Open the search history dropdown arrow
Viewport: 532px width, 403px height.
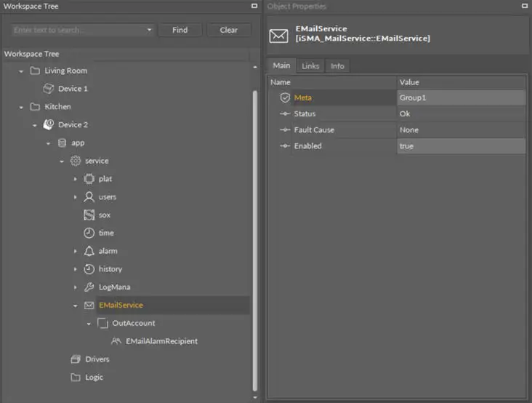pyautogui.click(x=149, y=31)
